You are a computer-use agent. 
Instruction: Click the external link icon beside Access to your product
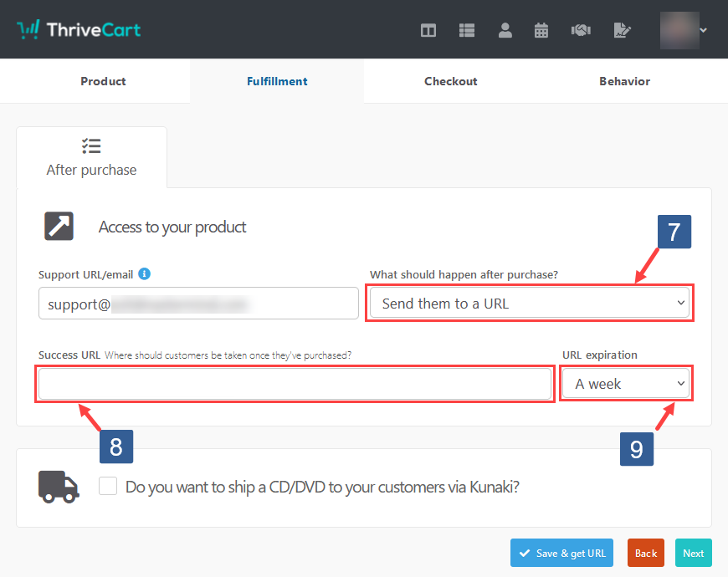(58, 226)
